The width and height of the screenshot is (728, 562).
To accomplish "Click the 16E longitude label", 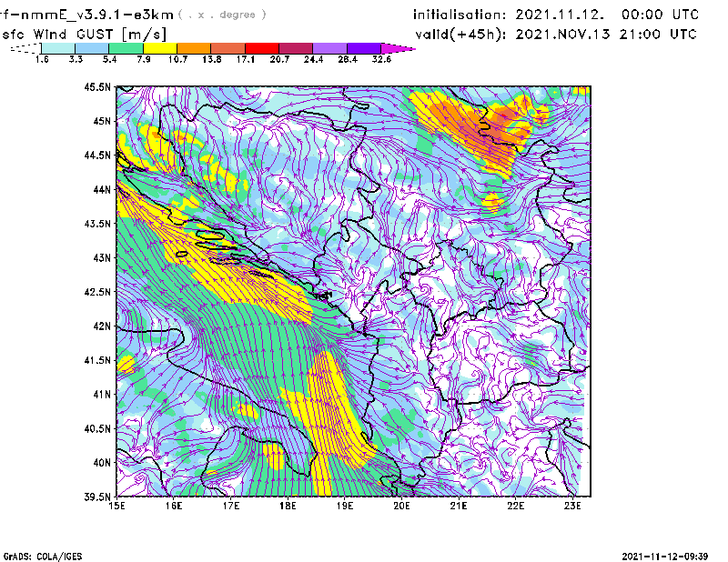I will [x=174, y=506].
